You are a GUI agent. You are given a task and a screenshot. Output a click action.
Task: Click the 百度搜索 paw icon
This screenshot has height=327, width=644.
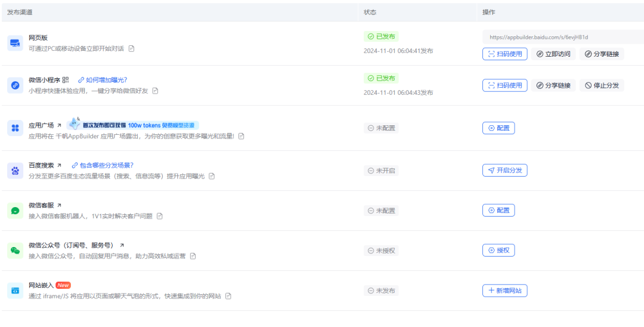click(15, 171)
